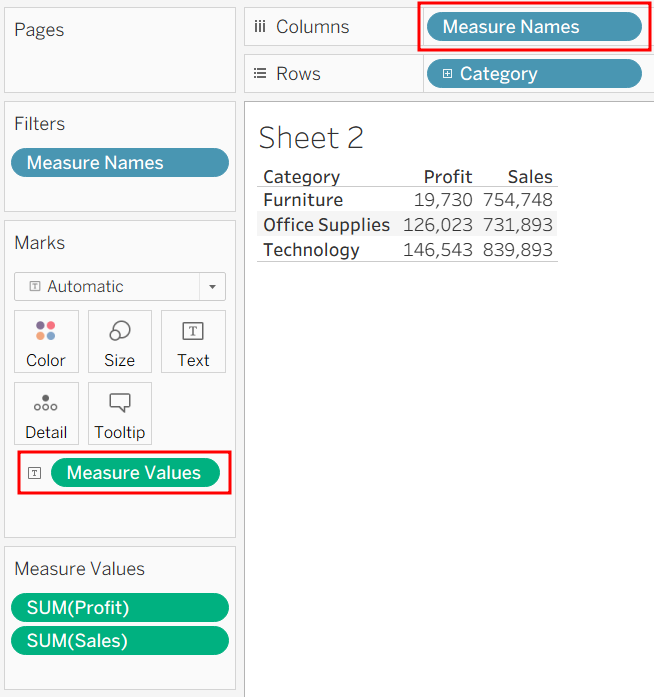Viewport: 654px width, 697px height.
Task: Click Technology sales value 839,893
Action: tap(518, 250)
